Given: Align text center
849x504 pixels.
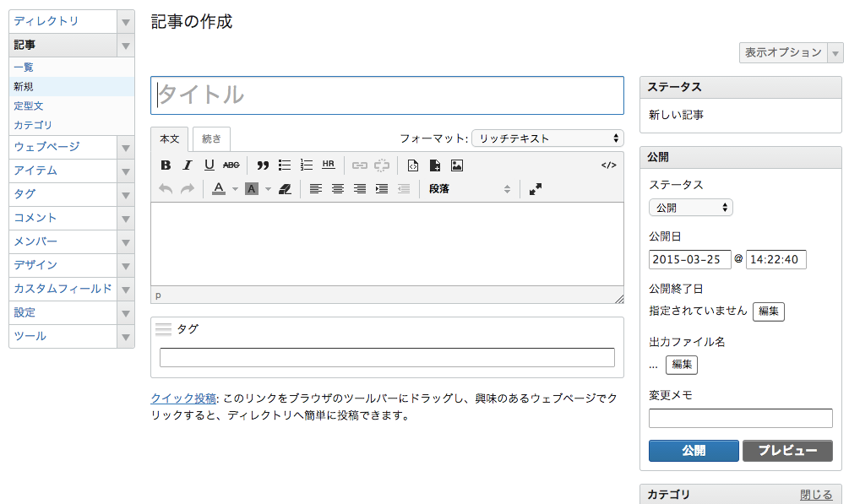Looking at the screenshot, I should 338,189.
